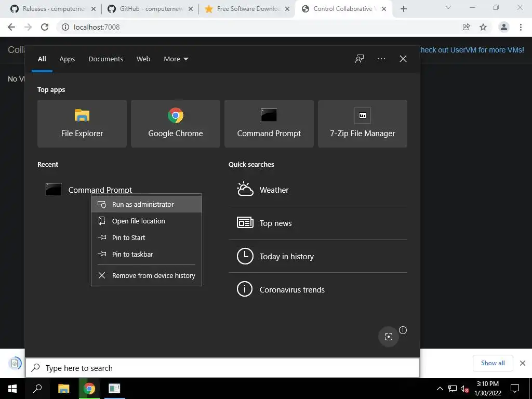Select Open file location

click(147, 221)
